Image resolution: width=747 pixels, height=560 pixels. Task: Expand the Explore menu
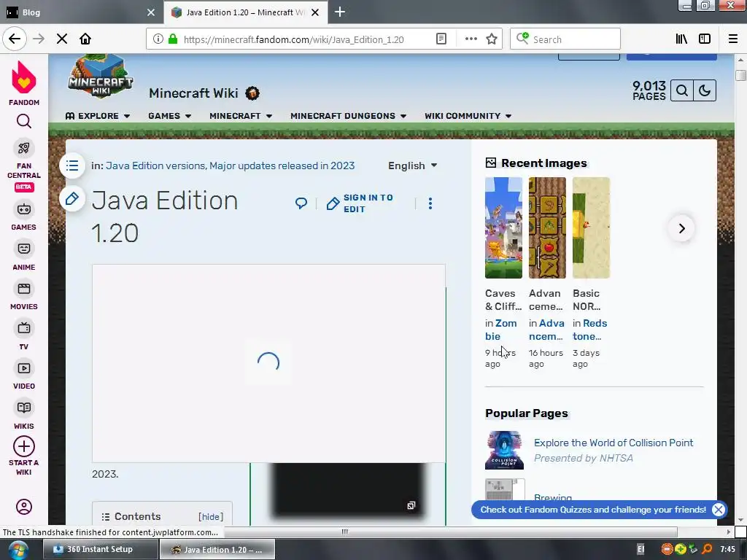pyautogui.click(x=98, y=116)
